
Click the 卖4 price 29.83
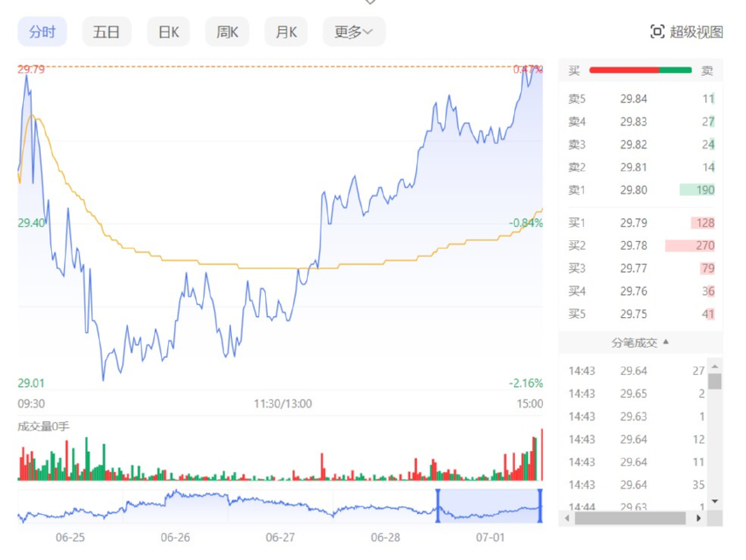633,122
